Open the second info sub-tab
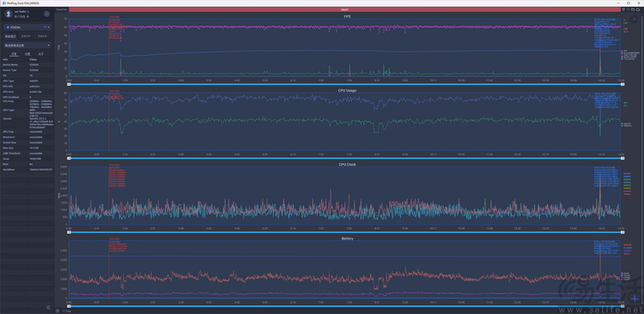 click(x=27, y=54)
